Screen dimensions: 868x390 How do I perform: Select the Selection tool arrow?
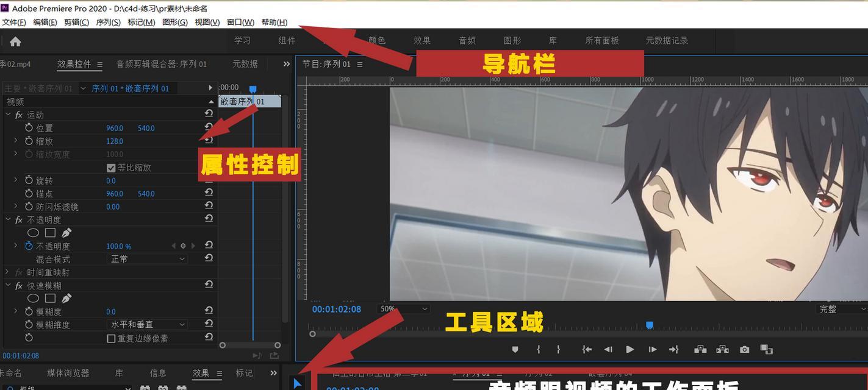[x=297, y=383]
